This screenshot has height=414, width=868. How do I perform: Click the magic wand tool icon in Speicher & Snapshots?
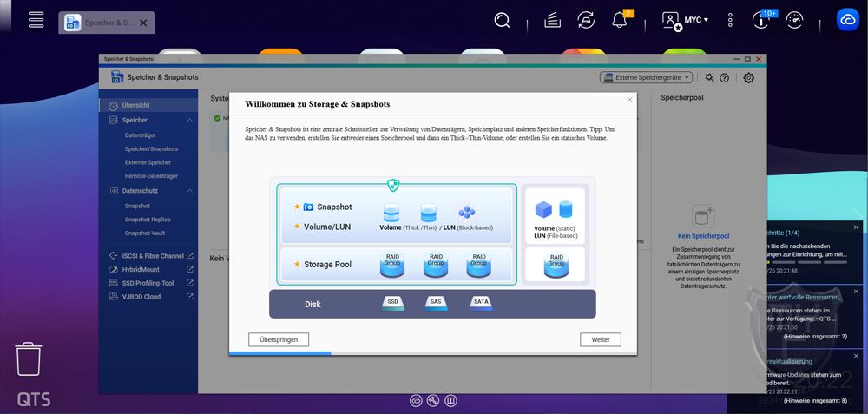710,78
